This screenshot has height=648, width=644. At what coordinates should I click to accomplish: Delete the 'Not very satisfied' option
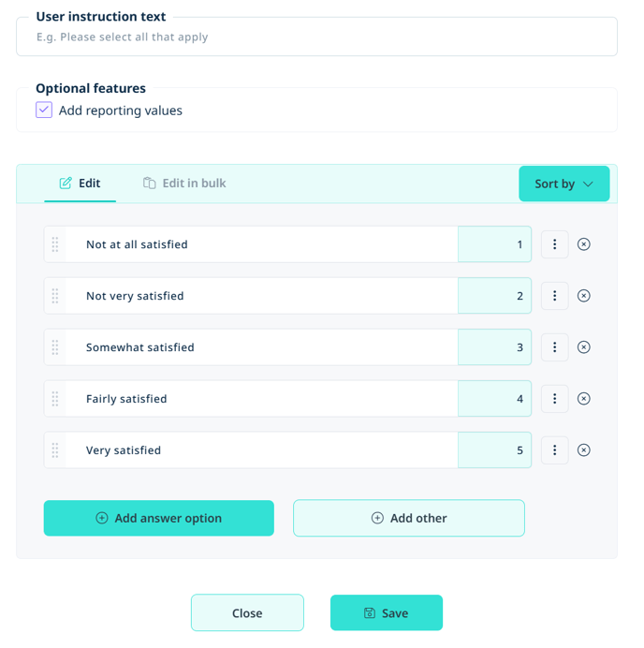tap(583, 296)
